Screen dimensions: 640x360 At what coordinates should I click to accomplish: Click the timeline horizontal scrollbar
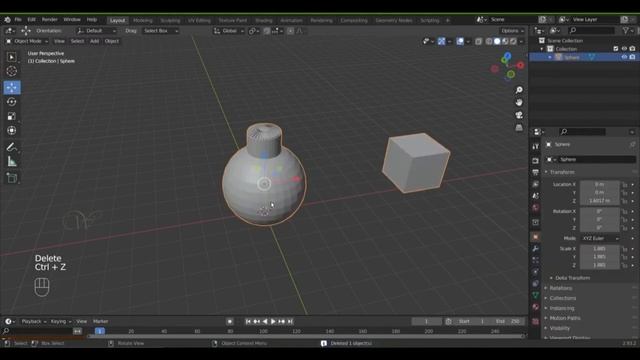(x=306, y=336)
